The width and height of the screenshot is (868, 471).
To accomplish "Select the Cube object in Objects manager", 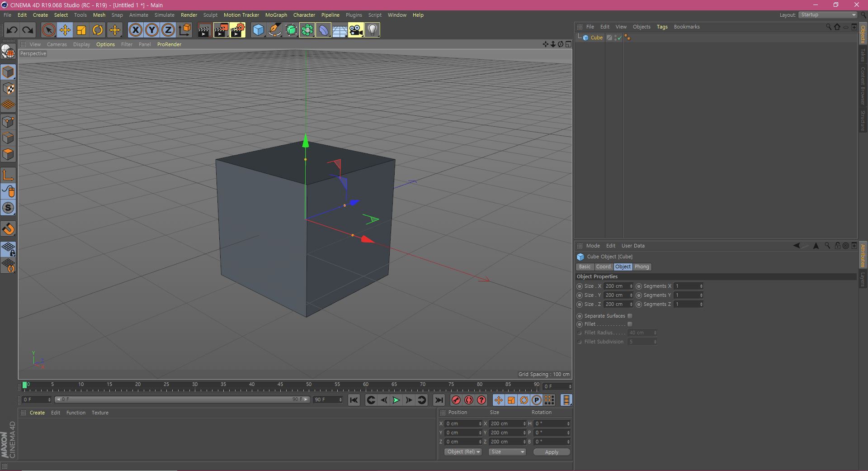I will coord(596,38).
